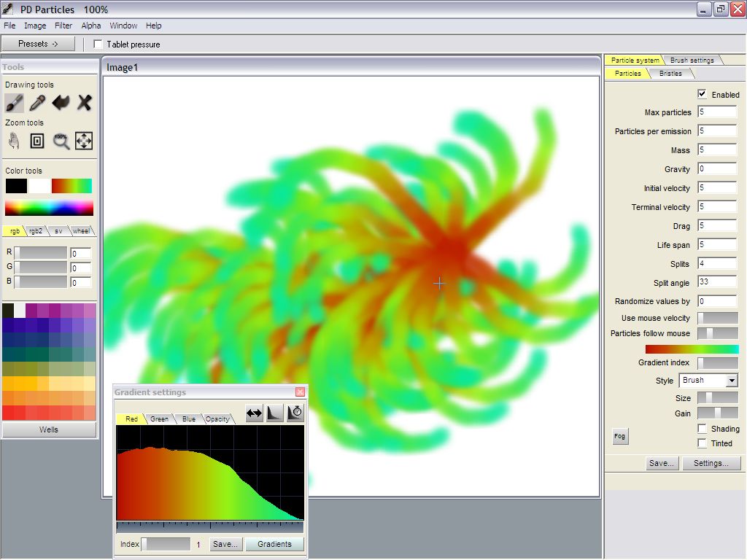The height and width of the screenshot is (560, 747).
Task: Click the undo arrow drawing tool
Action: click(x=61, y=103)
